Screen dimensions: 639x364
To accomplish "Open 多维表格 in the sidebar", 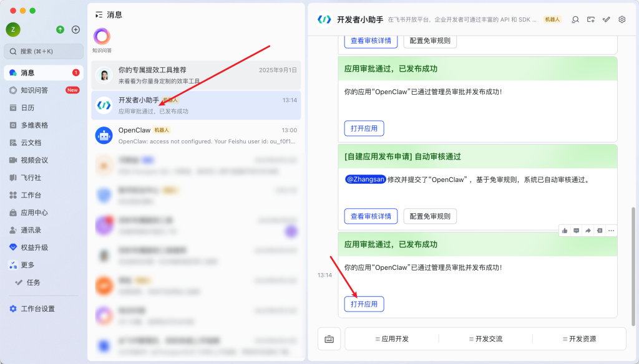I will click(44, 125).
